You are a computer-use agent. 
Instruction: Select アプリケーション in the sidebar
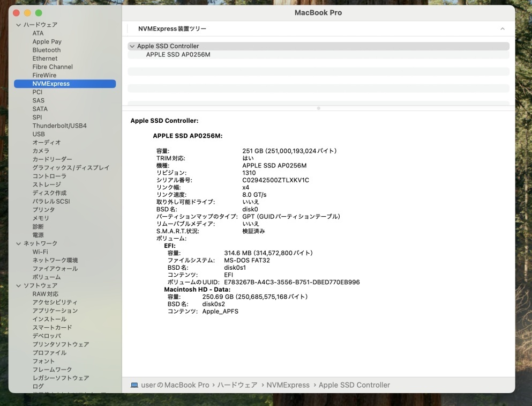point(55,311)
